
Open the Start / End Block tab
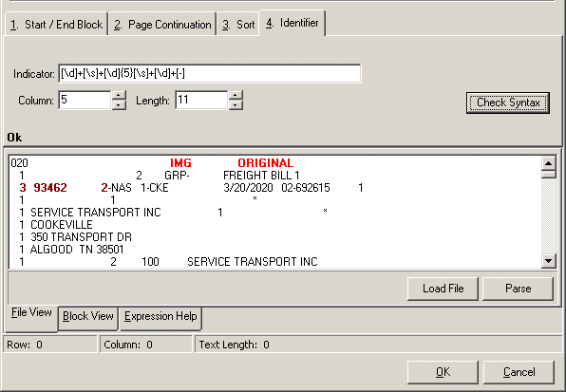pos(56,25)
